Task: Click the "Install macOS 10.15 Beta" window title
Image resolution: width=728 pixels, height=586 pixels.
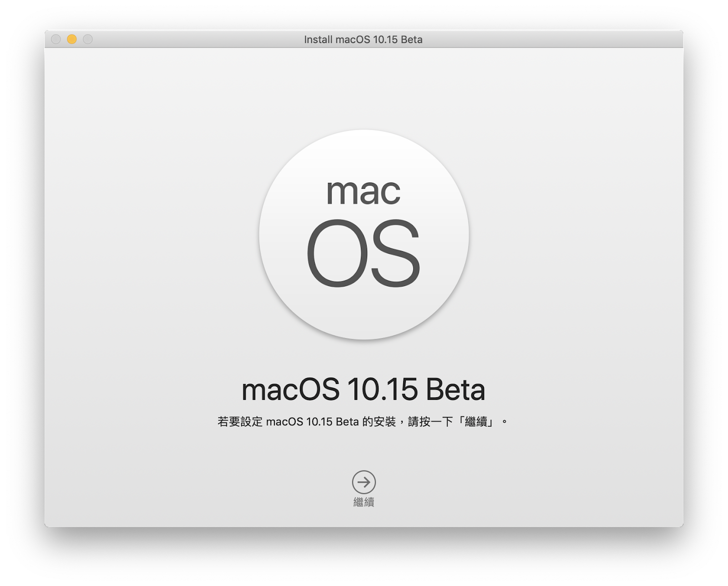Action: pos(363,40)
